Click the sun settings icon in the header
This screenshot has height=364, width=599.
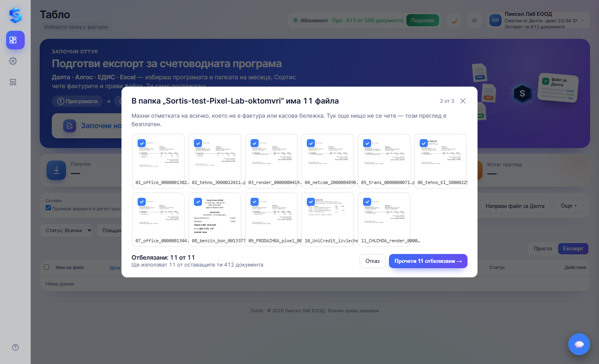click(474, 20)
